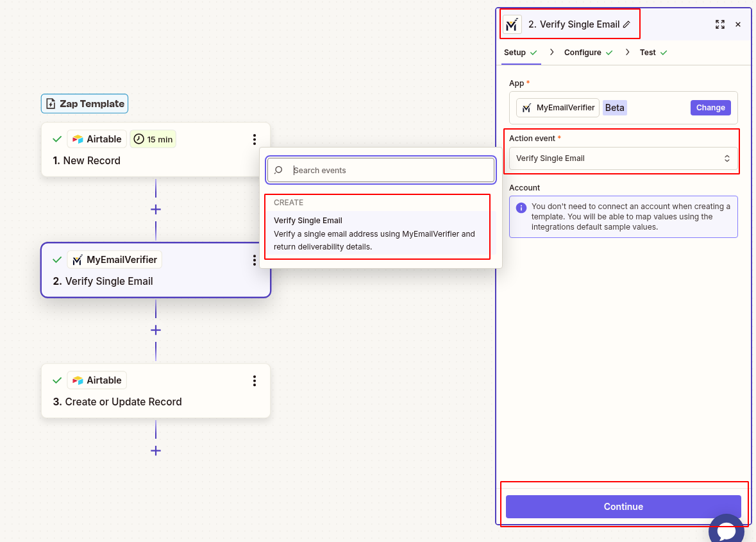Click the fullscreen expand icon in the panel
The width and height of the screenshot is (756, 542).
pos(720,24)
